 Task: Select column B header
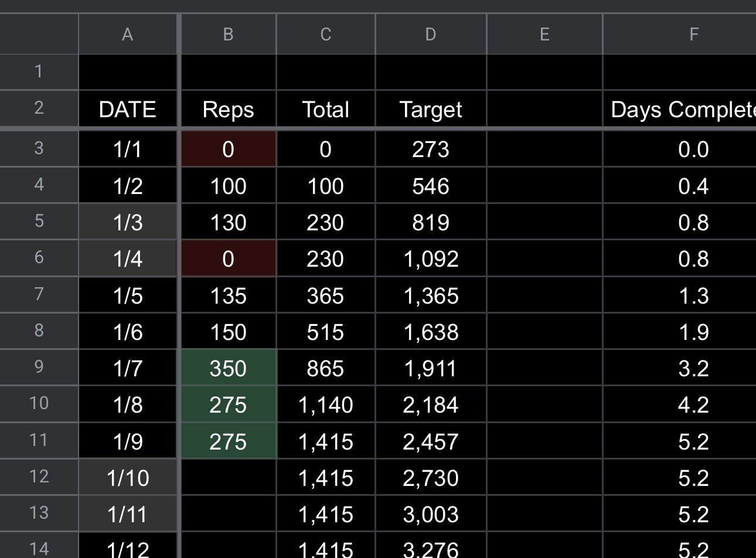click(228, 35)
